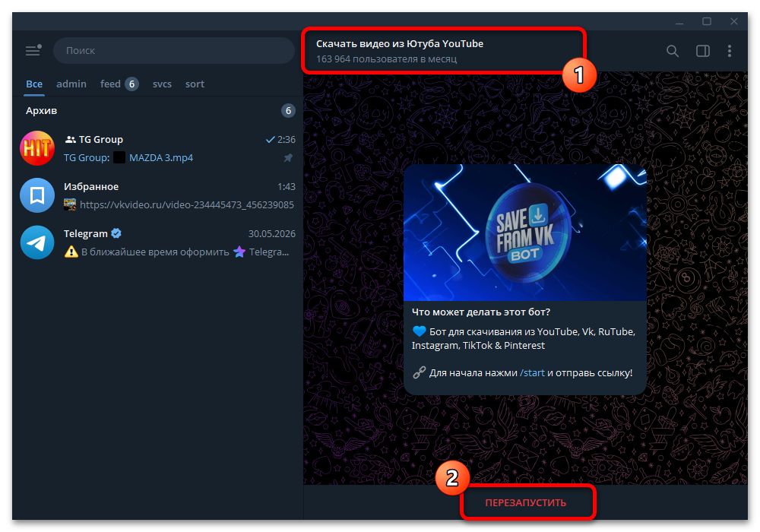
Task: Click the /start command link
Action: pyautogui.click(x=532, y=372)
